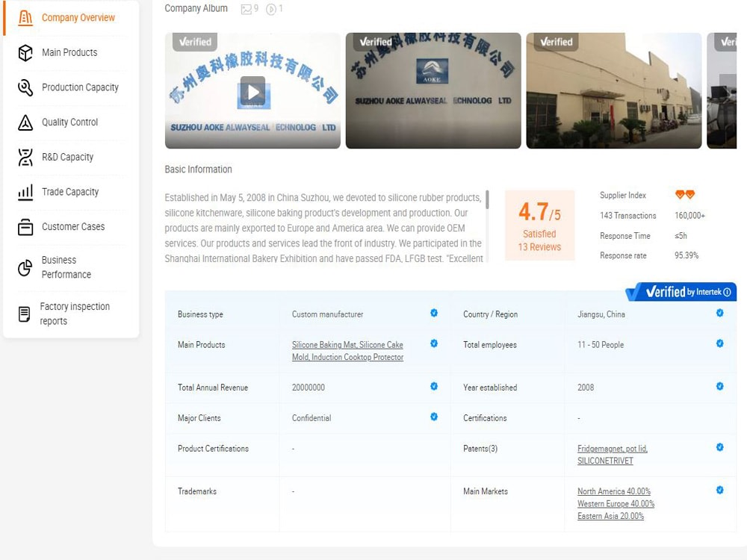Open Eastern Asia 20.00% market link
The width and height of the screenshot is (747, 560).
pos(611,516)
